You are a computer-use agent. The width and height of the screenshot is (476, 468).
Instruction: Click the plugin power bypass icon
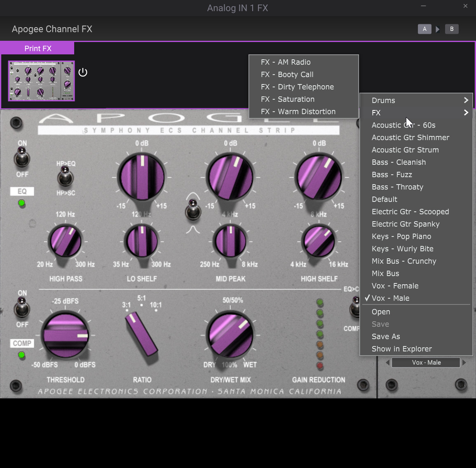(83, 73)
